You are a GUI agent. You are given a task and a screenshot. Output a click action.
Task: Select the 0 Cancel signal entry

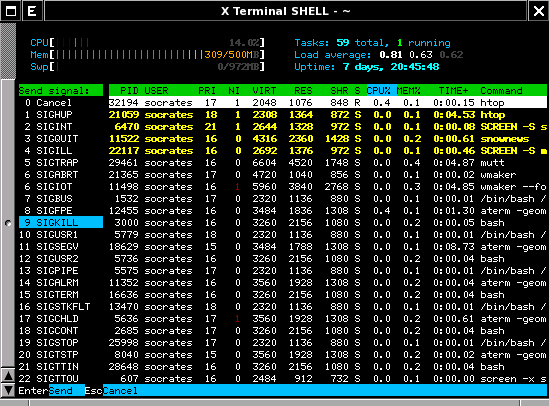pyautogui.click(x=61, y=103)
